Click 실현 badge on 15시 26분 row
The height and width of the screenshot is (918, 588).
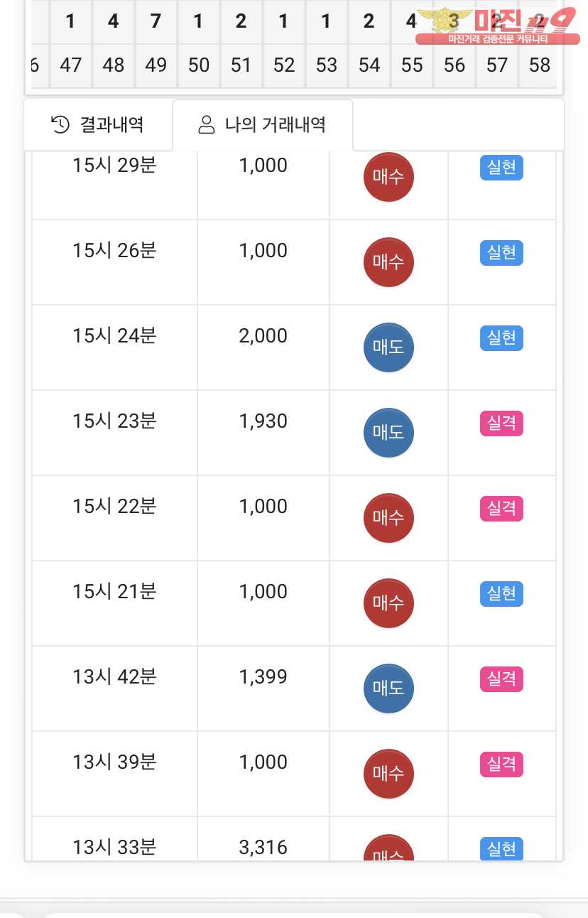[501, 253]
